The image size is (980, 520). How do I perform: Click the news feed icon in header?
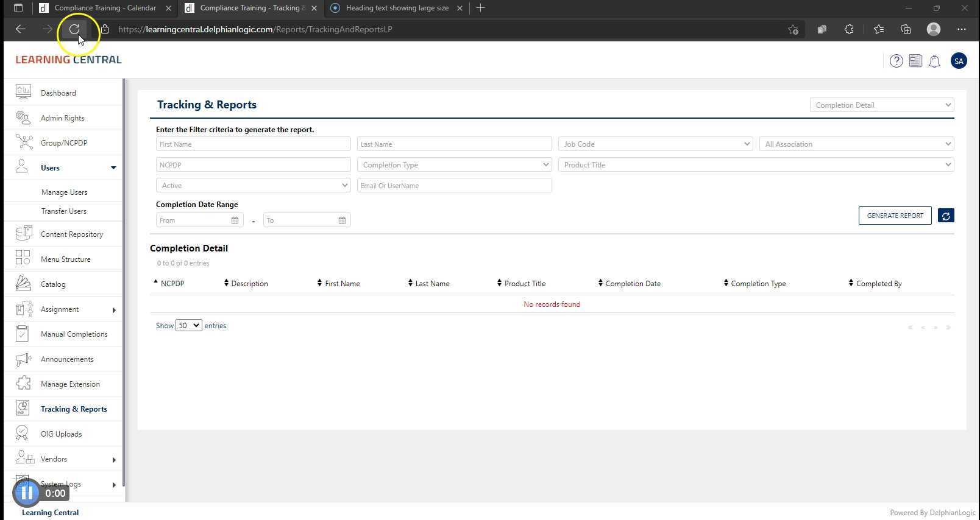click(915, 61)
